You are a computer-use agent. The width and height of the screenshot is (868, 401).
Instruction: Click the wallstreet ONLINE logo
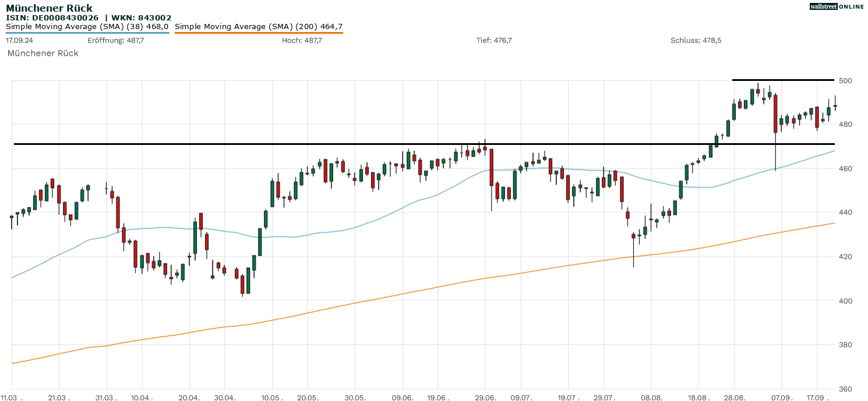(x=837, y=6)
